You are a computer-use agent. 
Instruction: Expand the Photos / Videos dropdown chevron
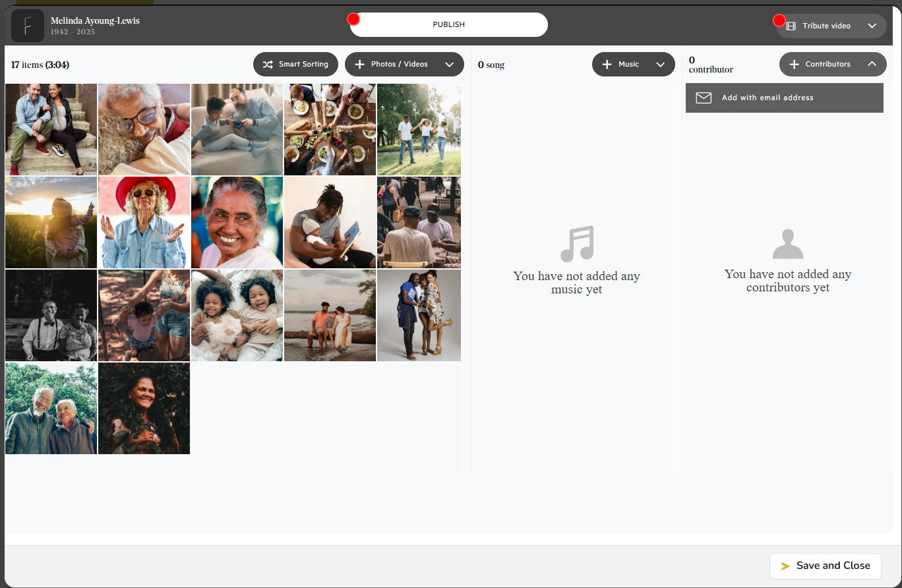coord(450,65)
